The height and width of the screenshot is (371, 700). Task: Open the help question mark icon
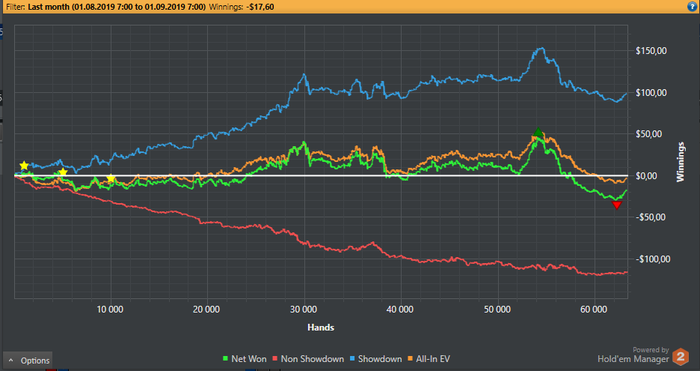point(692,7)
